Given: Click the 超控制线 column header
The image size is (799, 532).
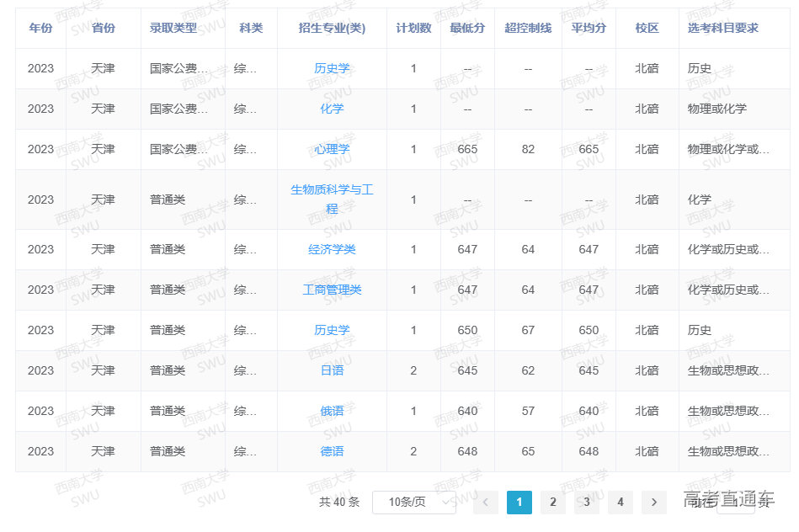Looking at the screenshot, I should pos(528,28).
